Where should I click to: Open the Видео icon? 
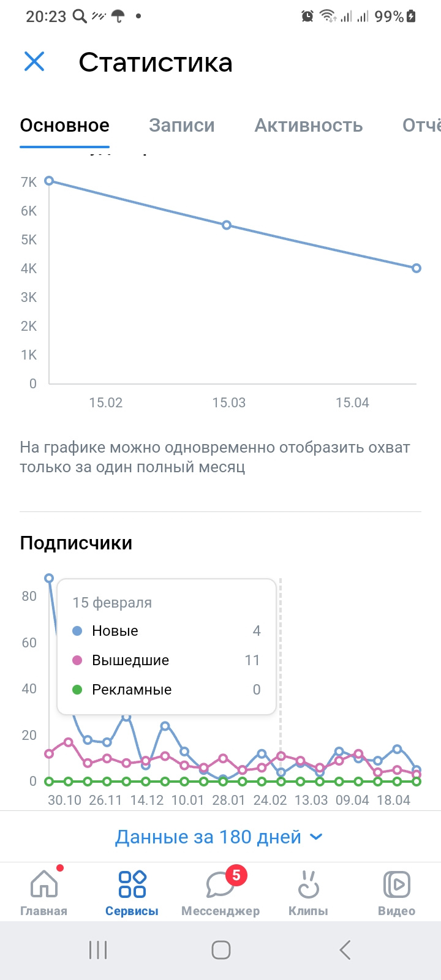click(x=397, y=885)
